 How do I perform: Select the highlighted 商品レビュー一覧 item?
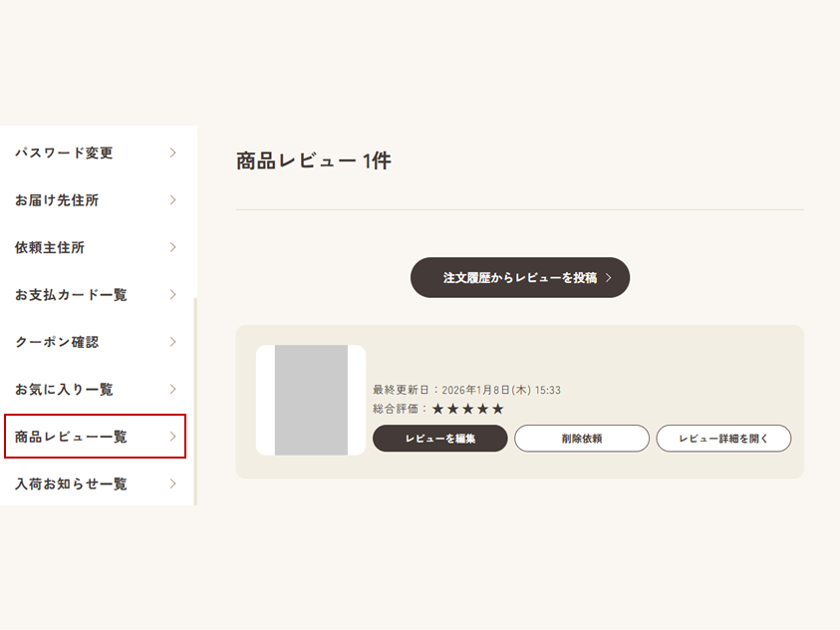click(x=71, y=437)
